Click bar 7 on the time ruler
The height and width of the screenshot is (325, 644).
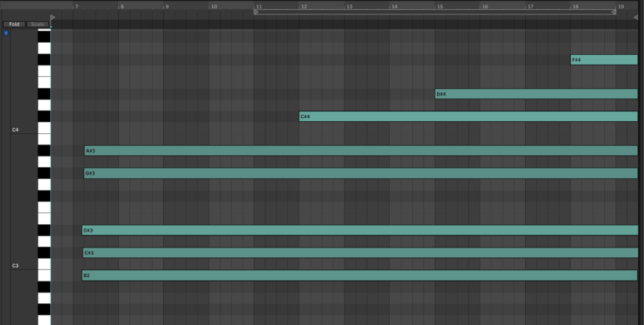click(x=77, y=7)
